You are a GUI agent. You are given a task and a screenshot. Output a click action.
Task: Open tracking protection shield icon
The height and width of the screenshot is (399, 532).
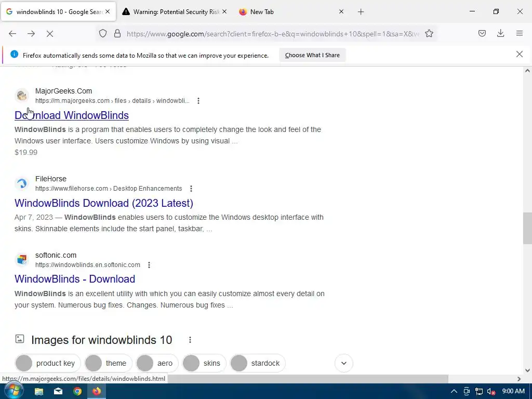tap(103, 34)
